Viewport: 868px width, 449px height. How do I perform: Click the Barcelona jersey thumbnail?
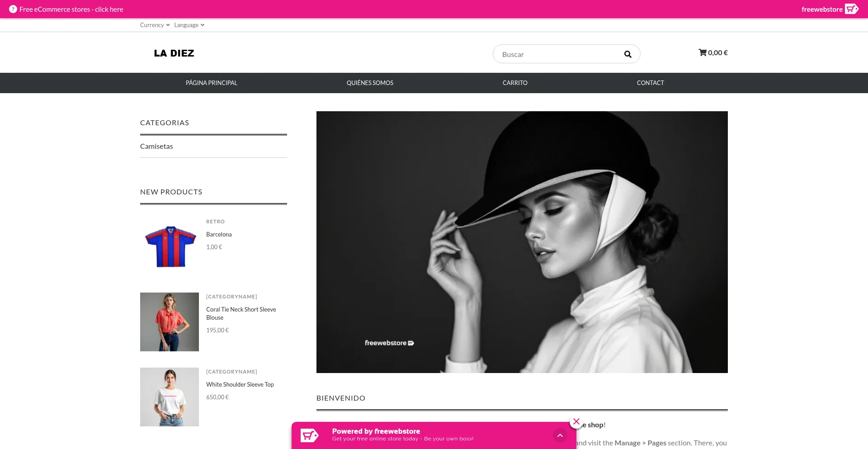point(170,247)
